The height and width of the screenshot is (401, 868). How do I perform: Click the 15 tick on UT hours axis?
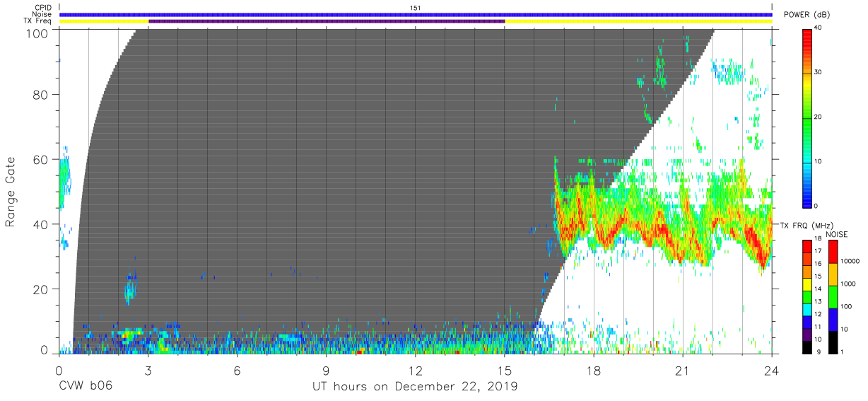tap(505, 369)
